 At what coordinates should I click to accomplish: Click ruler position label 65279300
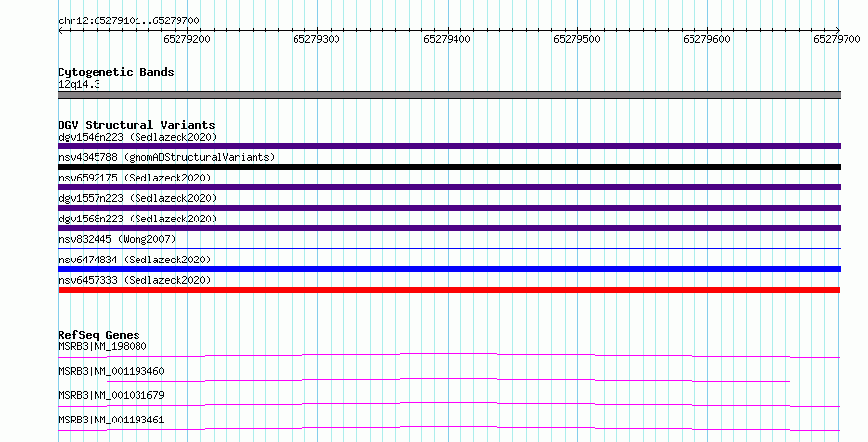pyautogui.click(x=317, y=39)
